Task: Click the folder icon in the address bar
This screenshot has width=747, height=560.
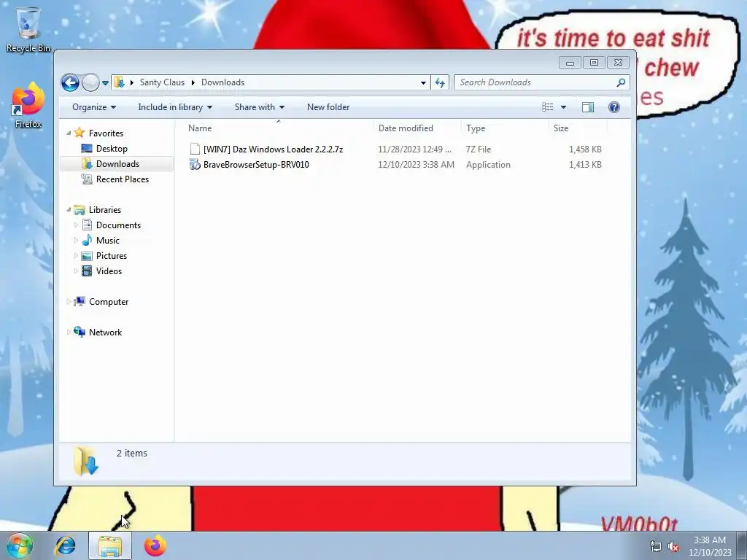Action: (x=119, y=82)
